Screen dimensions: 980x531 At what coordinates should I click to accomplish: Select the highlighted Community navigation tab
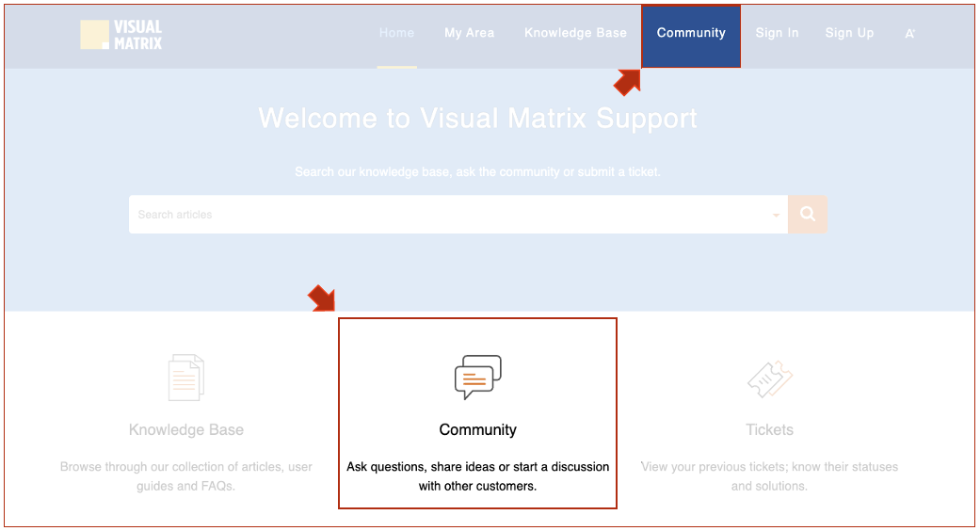click(691, 33)
